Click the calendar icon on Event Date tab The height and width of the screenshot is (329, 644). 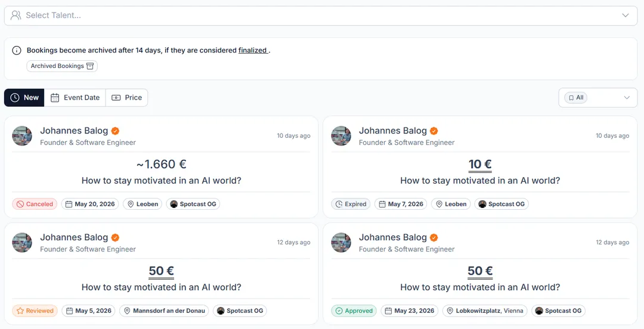click(55, 98)
